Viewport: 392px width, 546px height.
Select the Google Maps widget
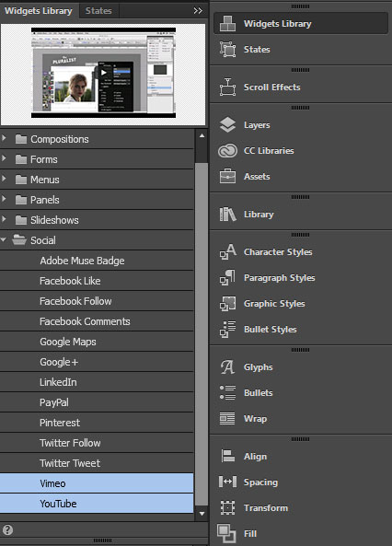point(97,342)
